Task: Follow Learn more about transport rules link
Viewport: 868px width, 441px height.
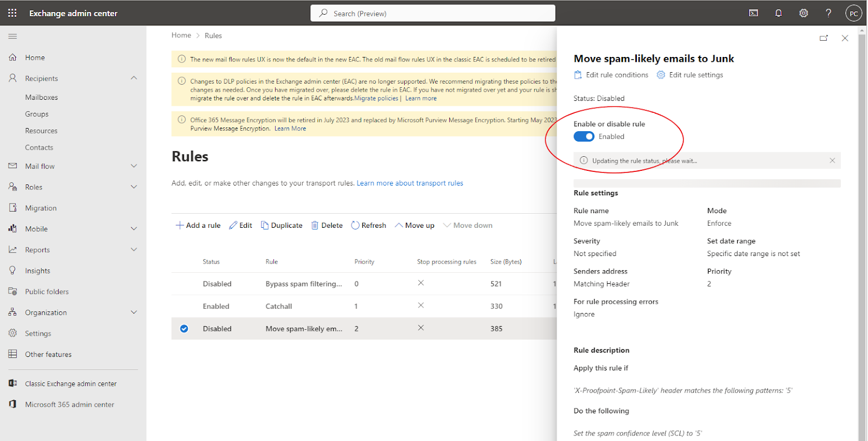Action: 410,183
